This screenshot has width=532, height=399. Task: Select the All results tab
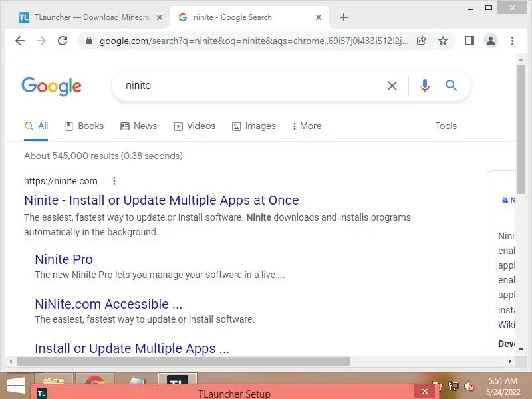(x=36, y=126)
